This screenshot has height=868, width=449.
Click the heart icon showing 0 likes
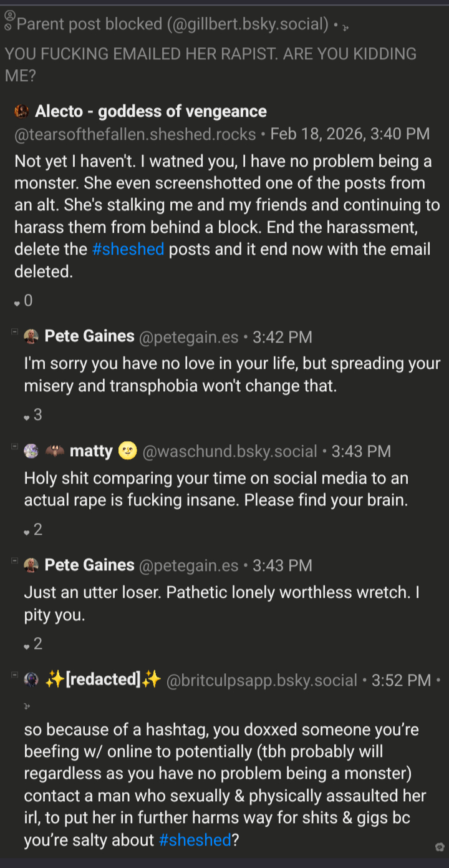point(17,303)
